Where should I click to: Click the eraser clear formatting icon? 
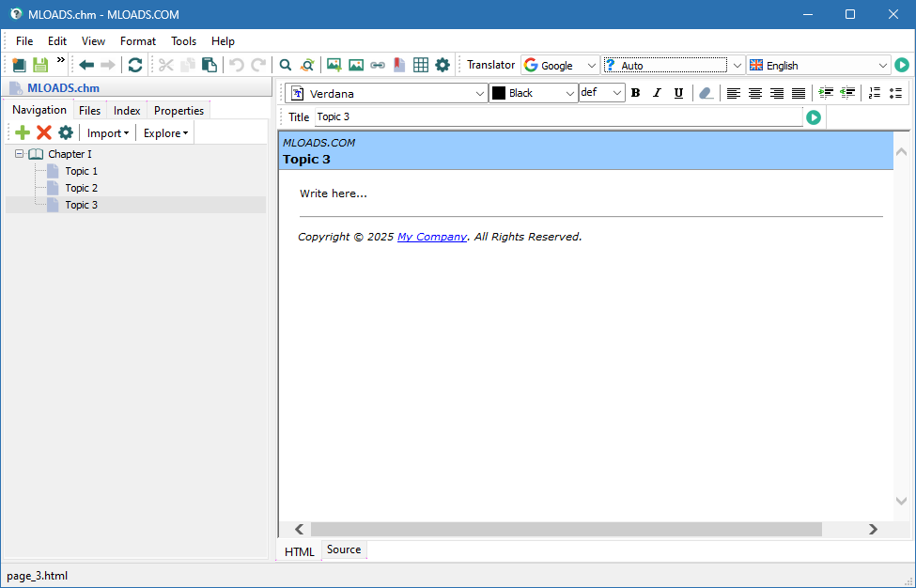click(x=706, y=93)
